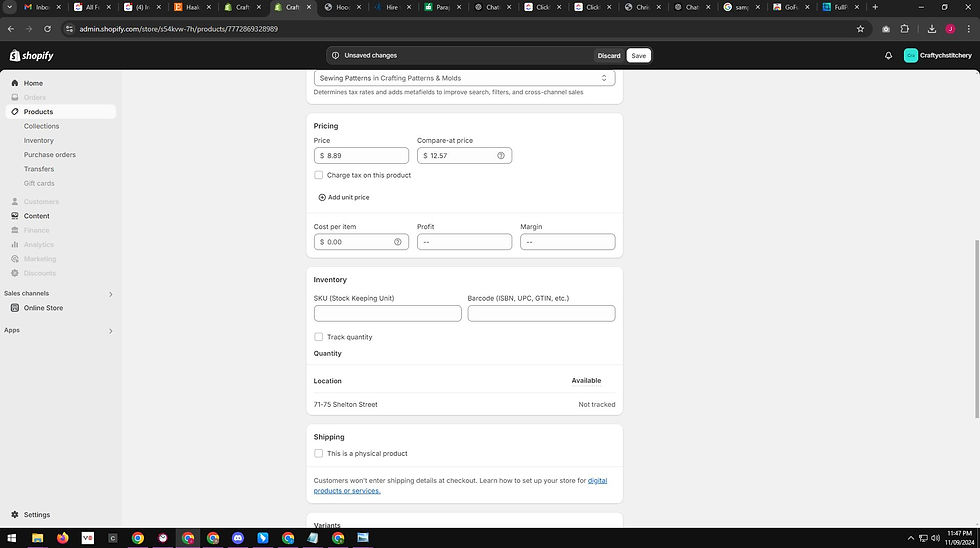Open Craftychstitchery account avatar menu
The height and width of the screenshot is (548, 980).
click(938, 56)
